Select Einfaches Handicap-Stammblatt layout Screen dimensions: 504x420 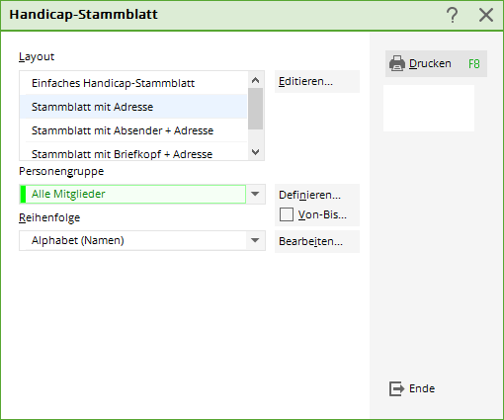[133, 83]
